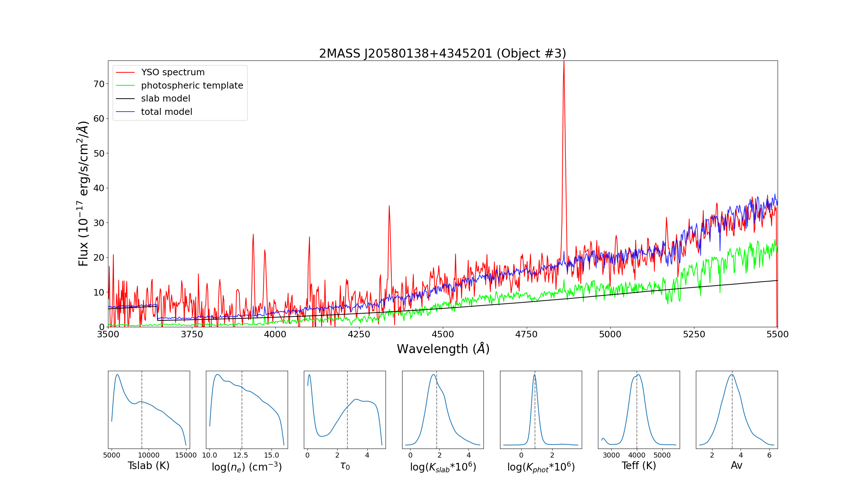Click the 'YSO spectrum' legend label
Screen dimensions: 864x504
[173, 72]
